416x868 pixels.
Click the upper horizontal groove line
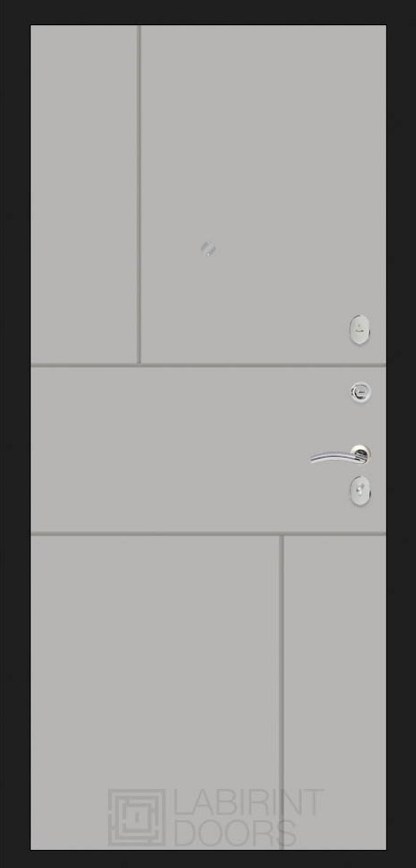point(208,365)
